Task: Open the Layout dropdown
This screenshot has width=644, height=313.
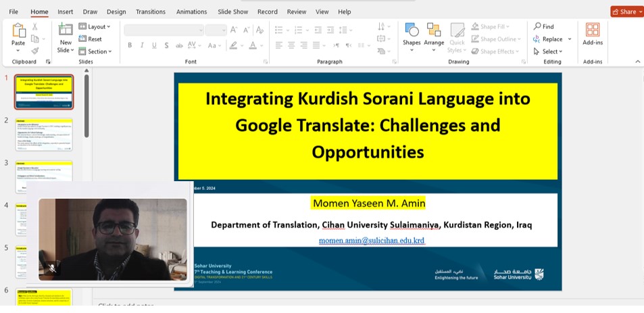Action: click(95, 26)
